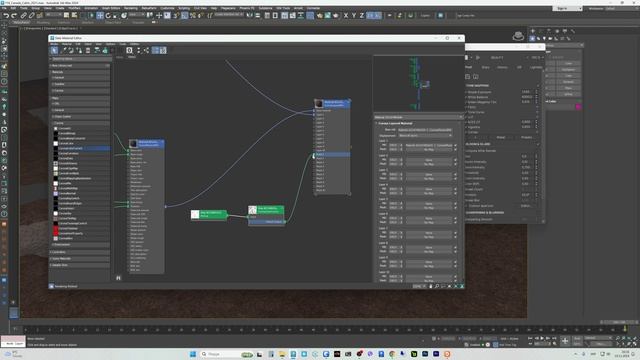Click Hide Unused Nodeslots icon
640x360 pixels.
pyautogui.click(x=105, y=50)
